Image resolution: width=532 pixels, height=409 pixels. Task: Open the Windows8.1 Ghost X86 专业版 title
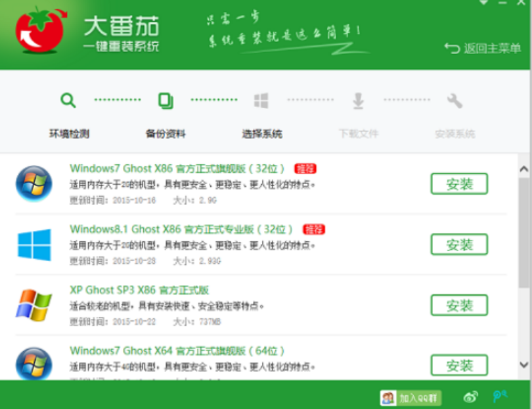[x=181, y=229]
